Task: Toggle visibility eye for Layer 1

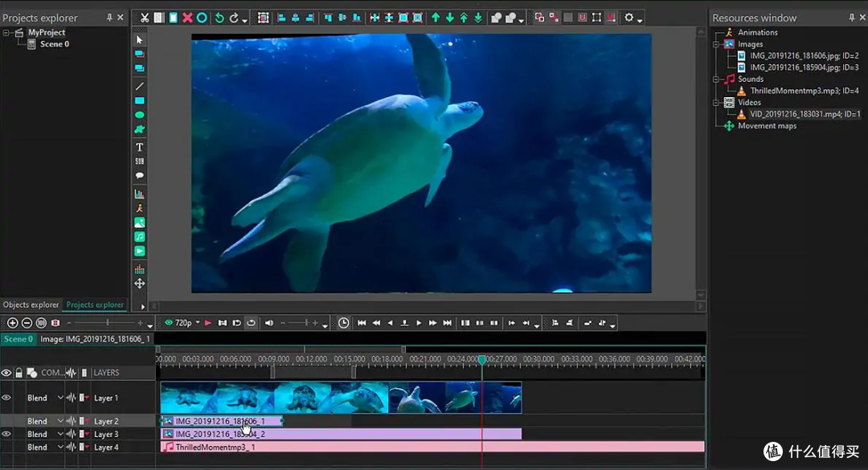Action: (6, 398)
